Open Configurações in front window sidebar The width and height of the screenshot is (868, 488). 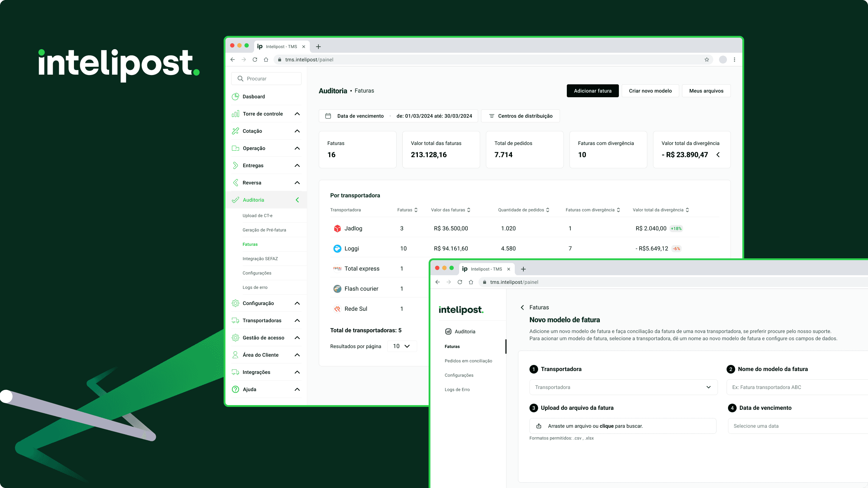point(459,375)
